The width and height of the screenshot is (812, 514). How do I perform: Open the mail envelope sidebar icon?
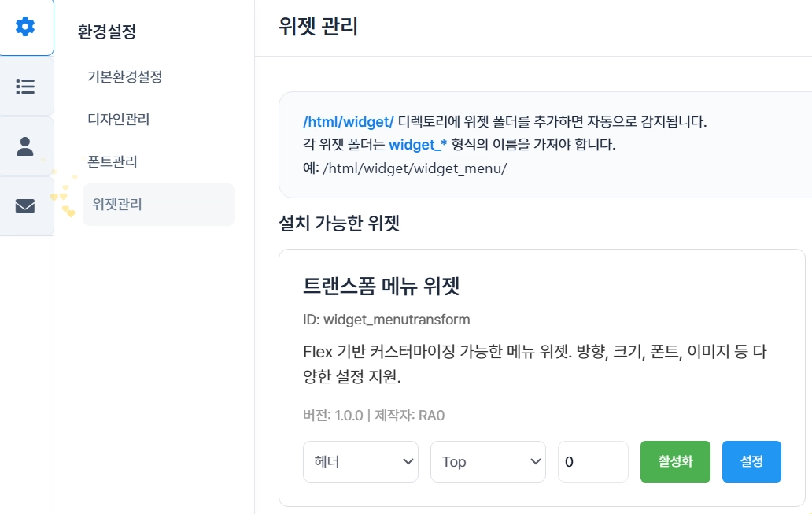(x=26, y=205)
